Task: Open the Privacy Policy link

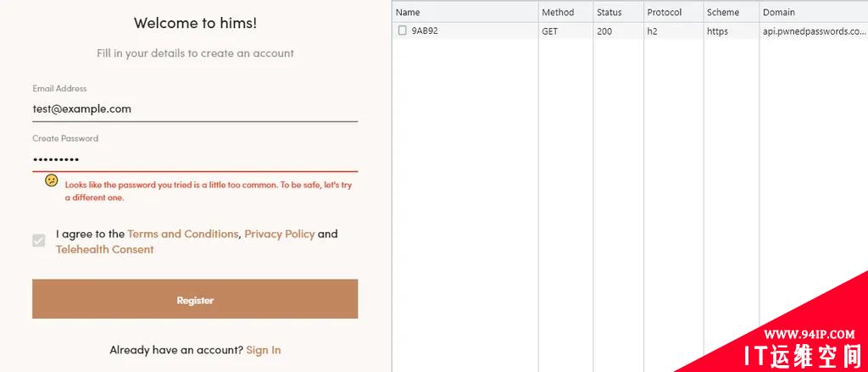Action: pyautogui.click(x=280, y=234)
